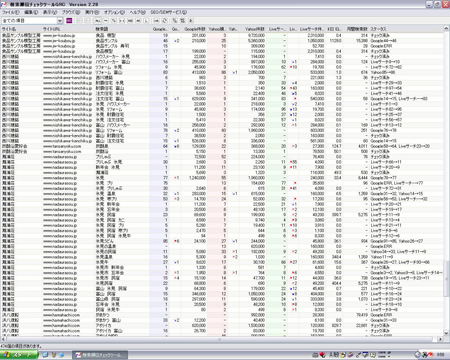The image size is (450, 360).
Task: Click the G toolbar icon after ALL
Action: (x=106, y=21)
